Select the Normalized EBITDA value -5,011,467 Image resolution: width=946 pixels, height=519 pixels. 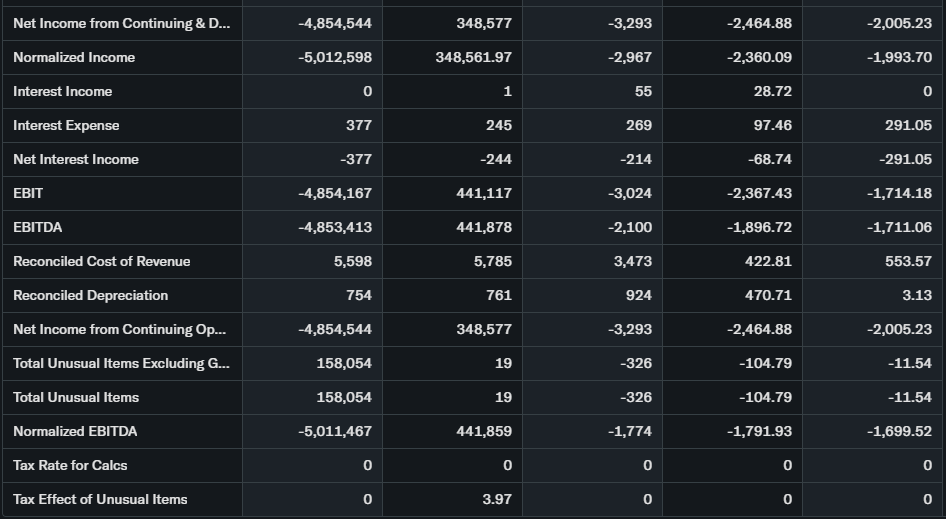[x=335, y=431]
